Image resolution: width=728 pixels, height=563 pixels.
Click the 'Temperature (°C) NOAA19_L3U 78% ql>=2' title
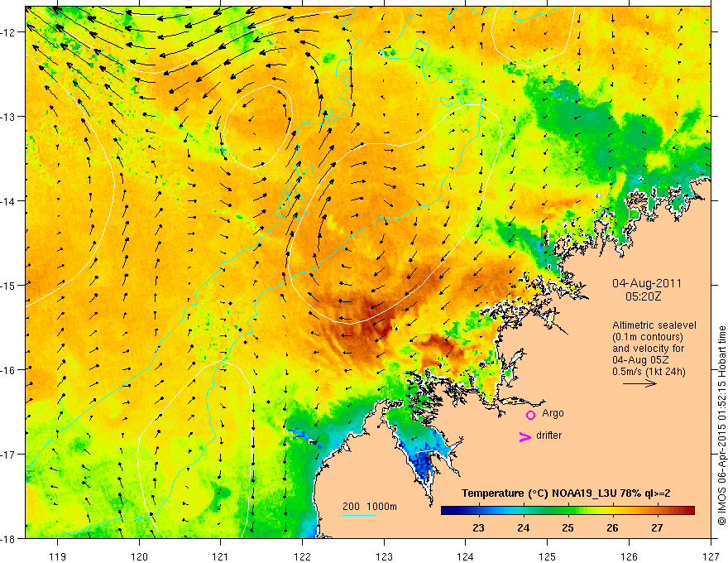(566, 493)
